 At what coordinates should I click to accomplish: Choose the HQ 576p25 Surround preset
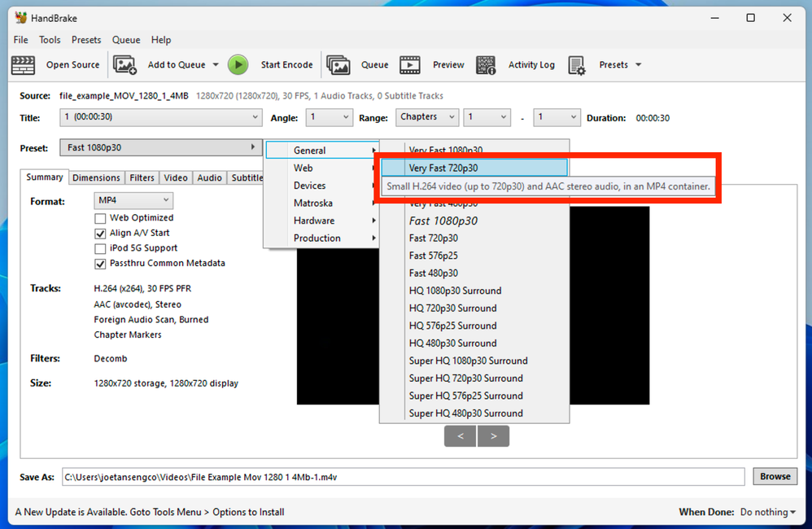coord(474,326)
